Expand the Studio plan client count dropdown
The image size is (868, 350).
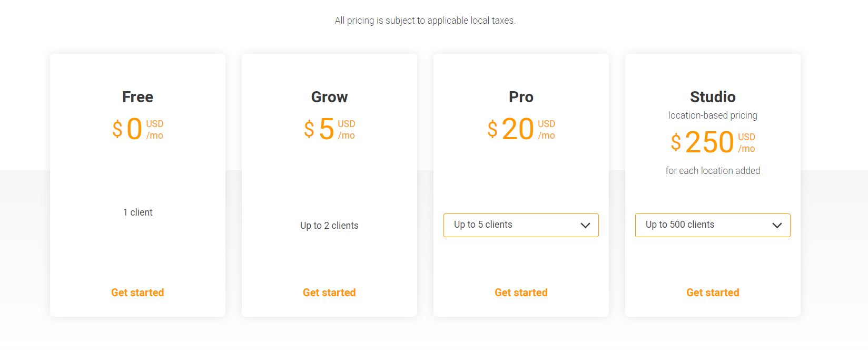pos(712,225)
